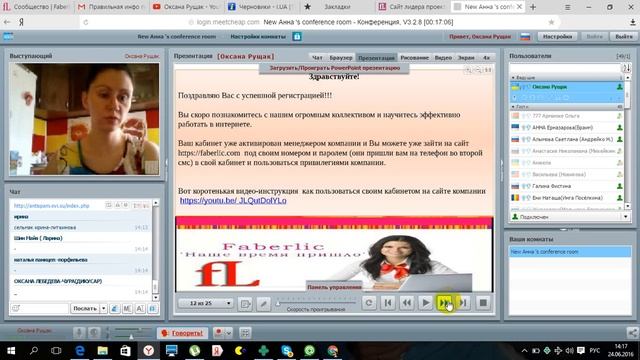Open the Экран tab

tap(466, 58)
